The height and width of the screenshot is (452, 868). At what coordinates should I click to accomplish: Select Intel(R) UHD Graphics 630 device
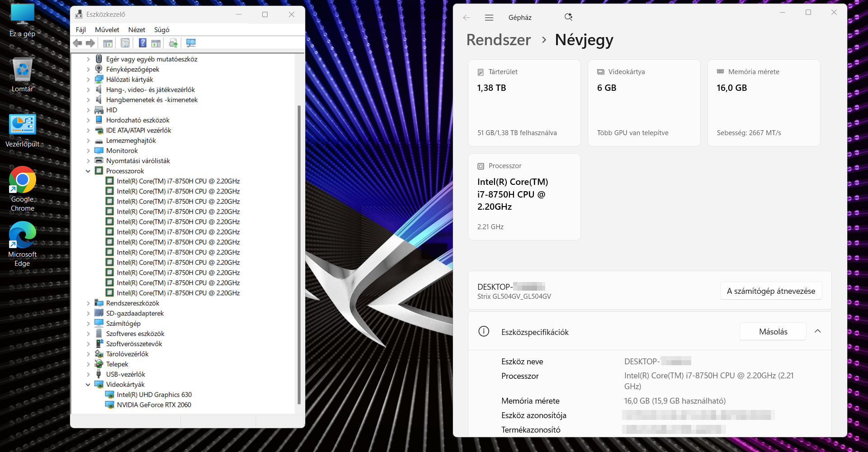[154, 395]
